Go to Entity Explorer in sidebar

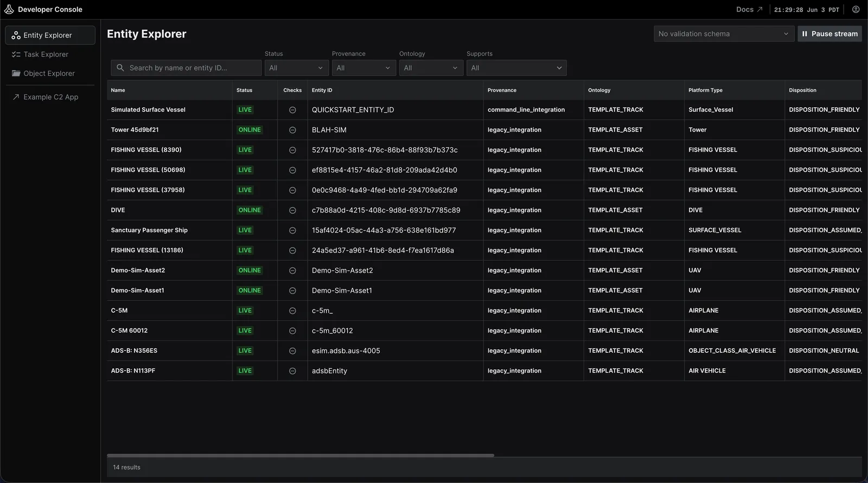50,35
